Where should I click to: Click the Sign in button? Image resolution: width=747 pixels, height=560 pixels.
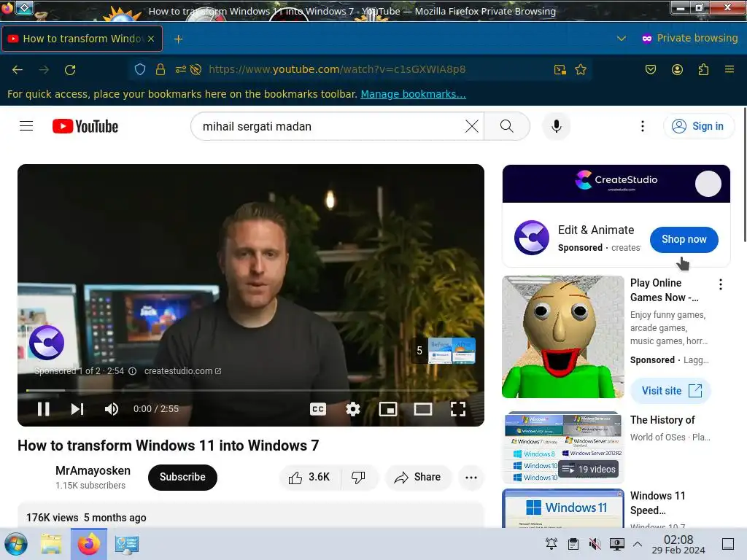[x=698, y=126]
